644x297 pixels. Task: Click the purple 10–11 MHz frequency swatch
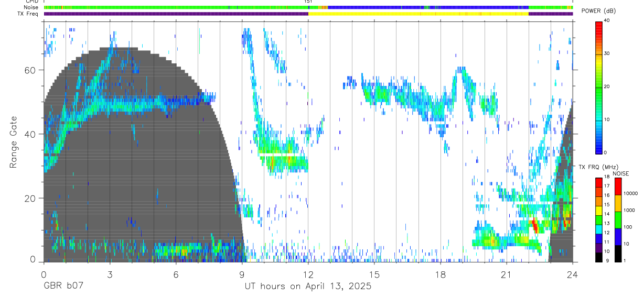tap(598, 247)
